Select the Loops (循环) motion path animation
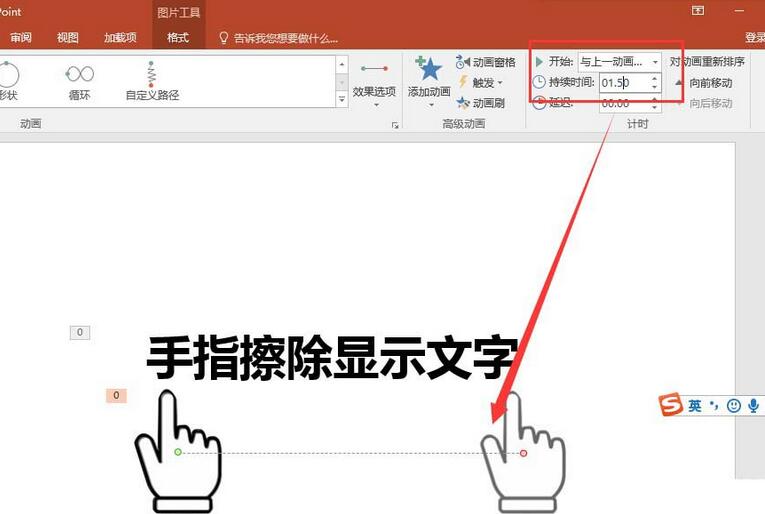Viewport: 765px width, 514px height. pos(80,82)
